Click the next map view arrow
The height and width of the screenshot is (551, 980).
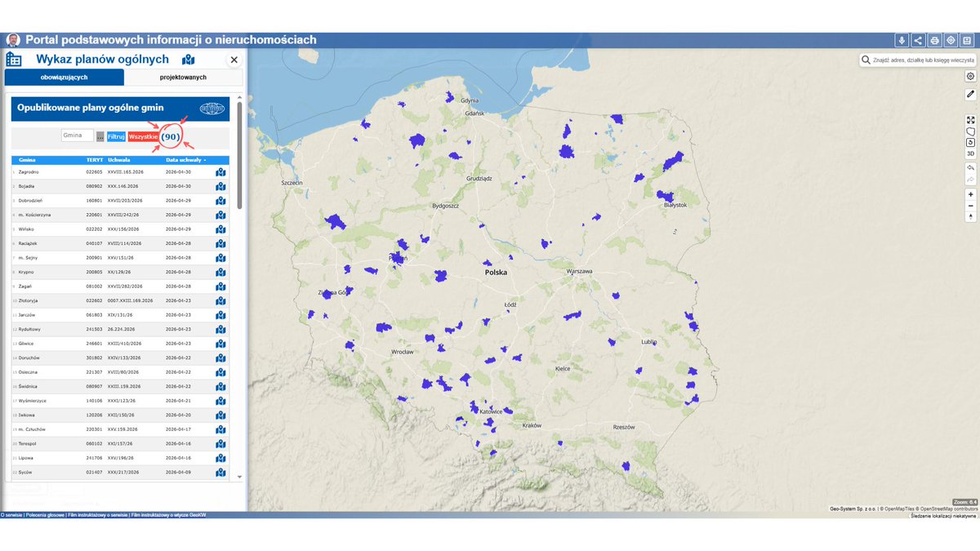tap(970, 179)
